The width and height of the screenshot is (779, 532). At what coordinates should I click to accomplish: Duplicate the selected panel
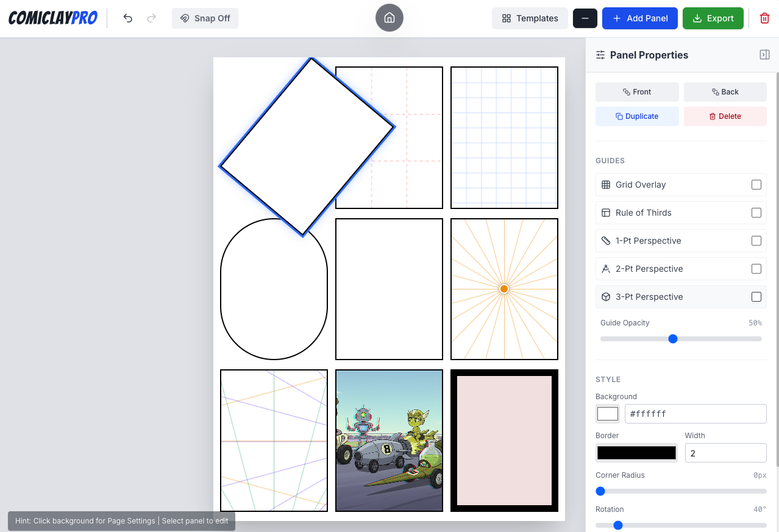637,116
